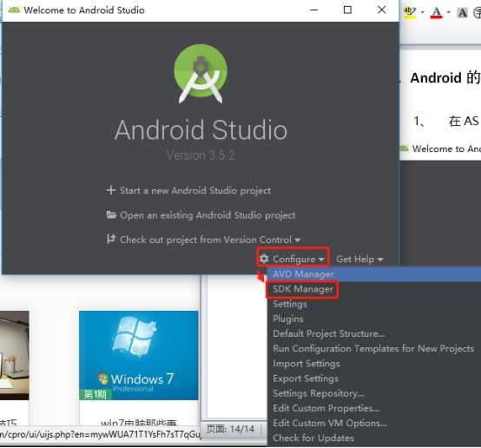The width and height of the screenshot is (481, 448).
Task: Expand the Configure dropdown
Action: pos(293,259)
